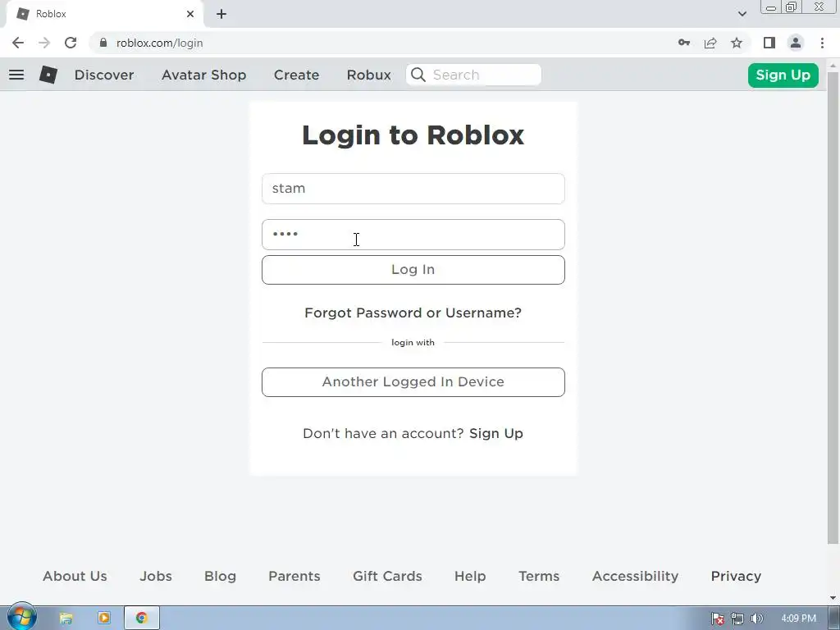Select the Roblox browser tab
The width and height of the screenshot is (840, 630).
tap(104, 14)
